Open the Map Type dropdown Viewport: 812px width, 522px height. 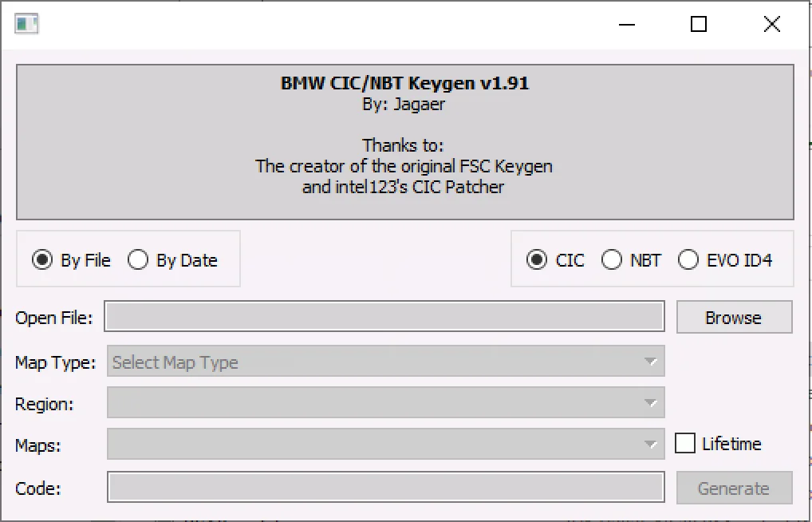coord(385,362)
